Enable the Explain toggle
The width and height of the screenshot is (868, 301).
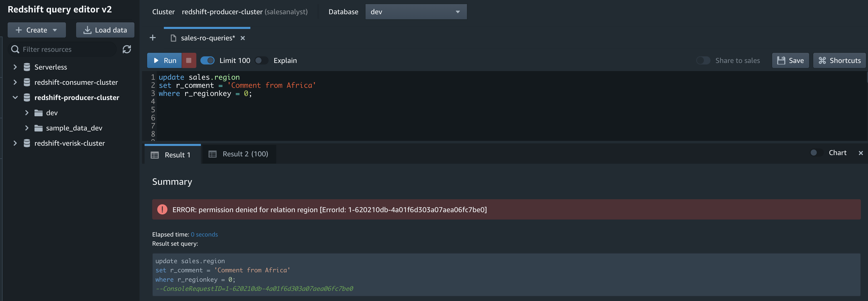[261, 60]
